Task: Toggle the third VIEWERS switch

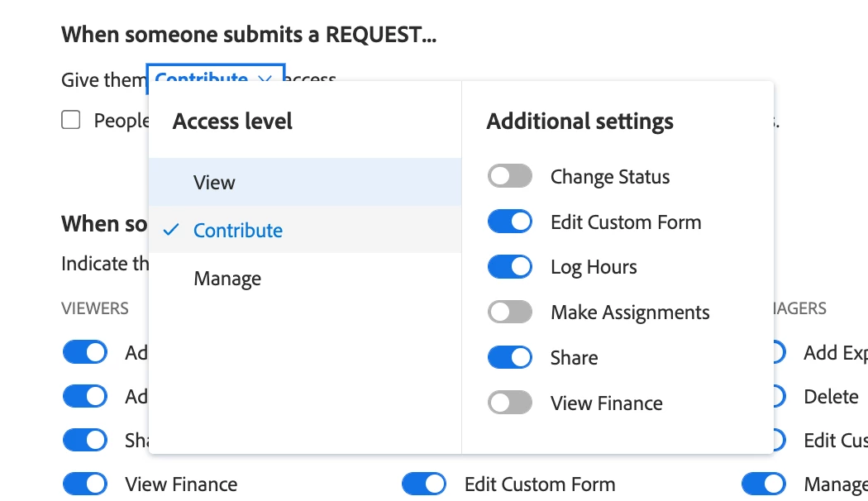Action: (x=85, y=440)
